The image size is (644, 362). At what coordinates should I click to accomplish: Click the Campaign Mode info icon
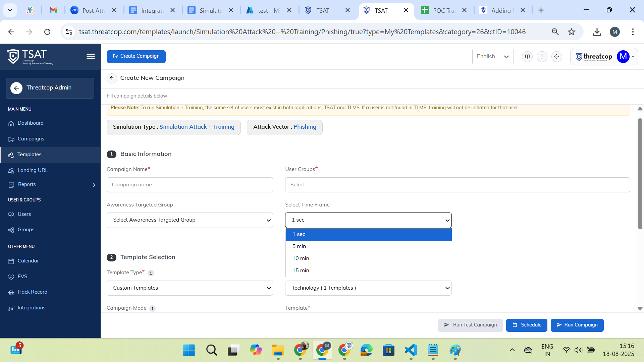[153, 308]
